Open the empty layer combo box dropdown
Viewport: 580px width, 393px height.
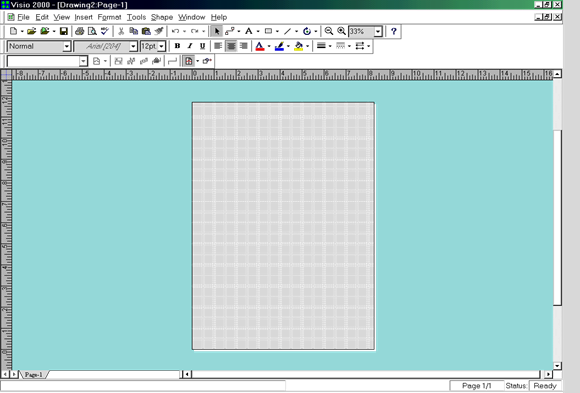pyautogui.click(x=83, y=61)
